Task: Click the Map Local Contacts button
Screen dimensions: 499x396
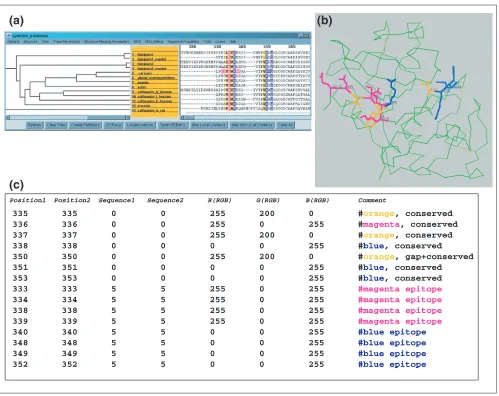Action: (209, 125)
